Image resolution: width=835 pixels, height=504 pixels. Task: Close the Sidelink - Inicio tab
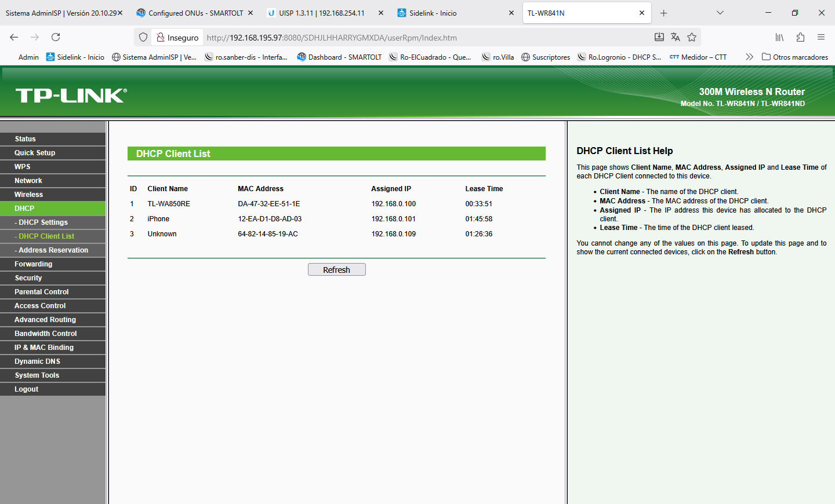coord(511,13)
